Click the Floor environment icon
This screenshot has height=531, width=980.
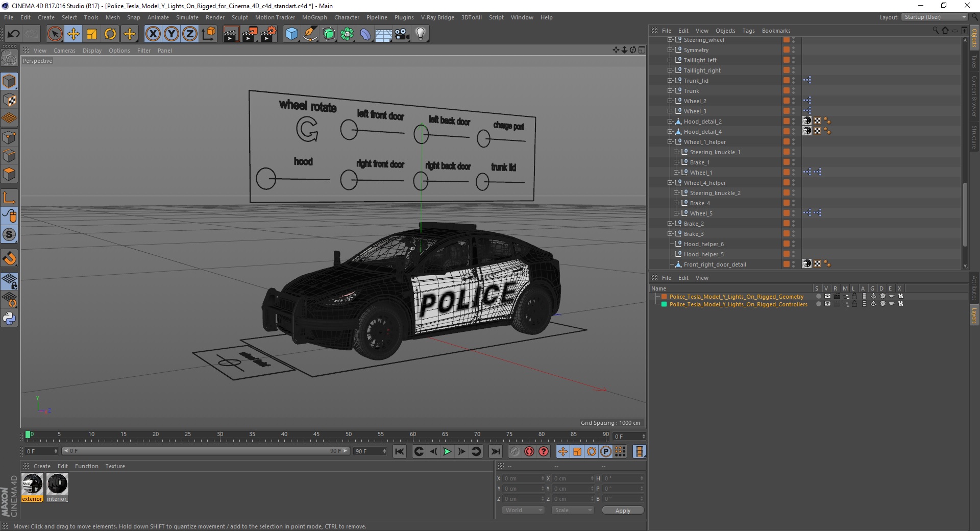point(384,34)
